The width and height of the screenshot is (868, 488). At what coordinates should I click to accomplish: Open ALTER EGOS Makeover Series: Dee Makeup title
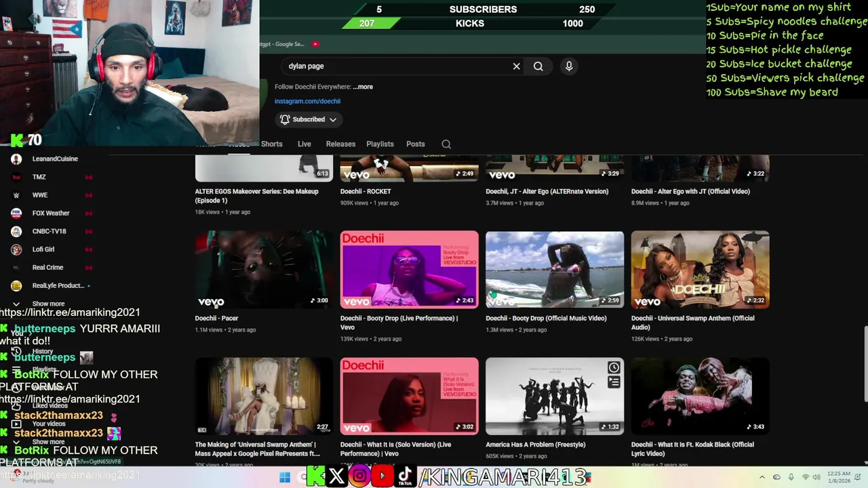coord(256,196)
